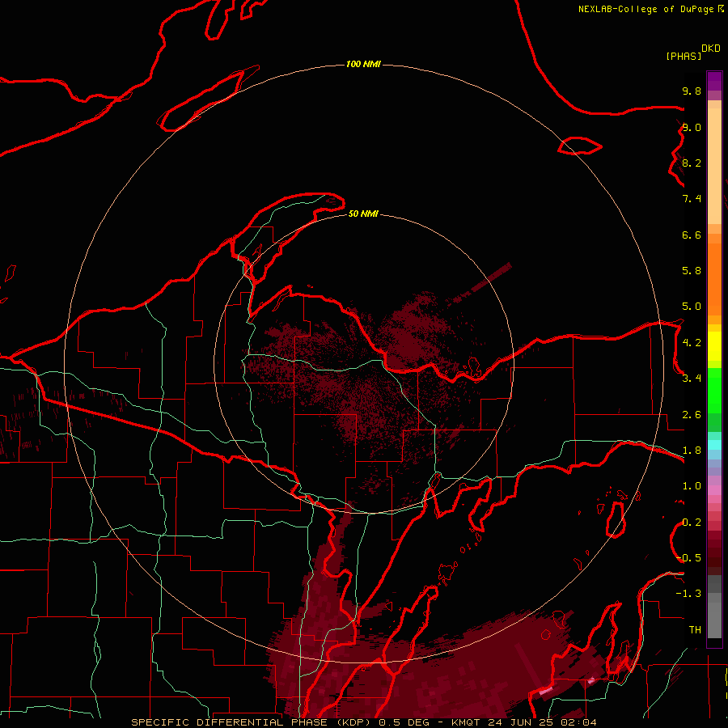The width and height of the screenshot is (728, 728).
Task: Click the 9.8 scale value
Action: (x=692, y=91)
